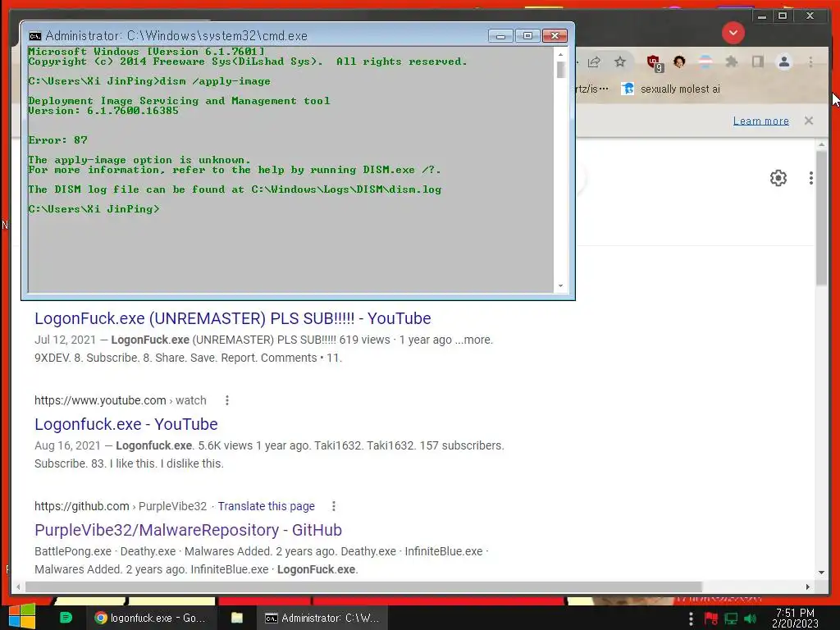Open the network tray icon
This screenshot has width=840, height=630.
coord(731,619)
